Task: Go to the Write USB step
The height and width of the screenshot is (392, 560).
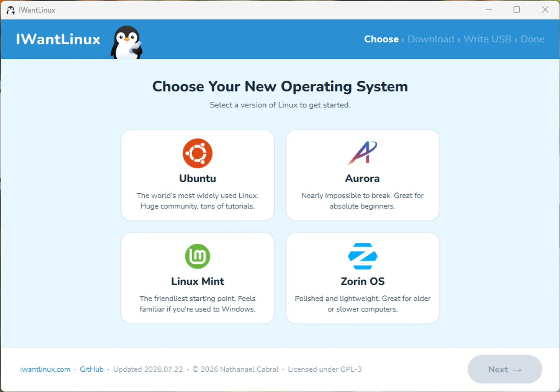Action: click(x=488, y=39)
